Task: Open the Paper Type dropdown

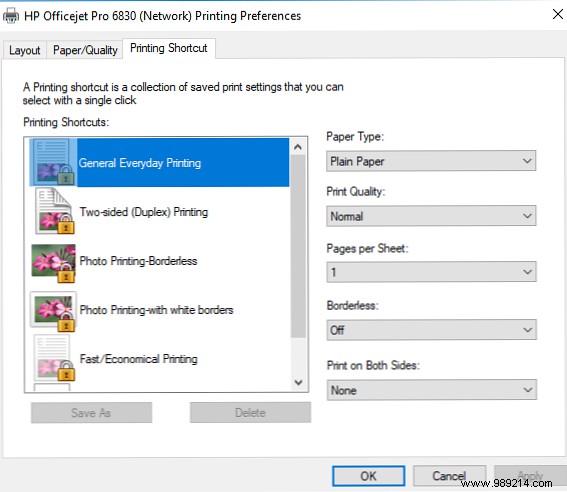Action: 431,161
